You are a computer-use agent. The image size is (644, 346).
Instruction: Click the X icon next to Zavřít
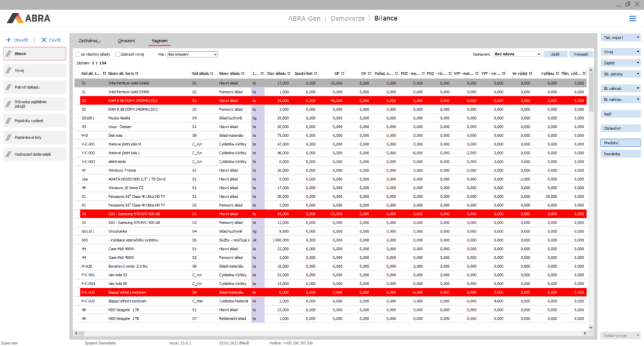[x=44, y=40]
